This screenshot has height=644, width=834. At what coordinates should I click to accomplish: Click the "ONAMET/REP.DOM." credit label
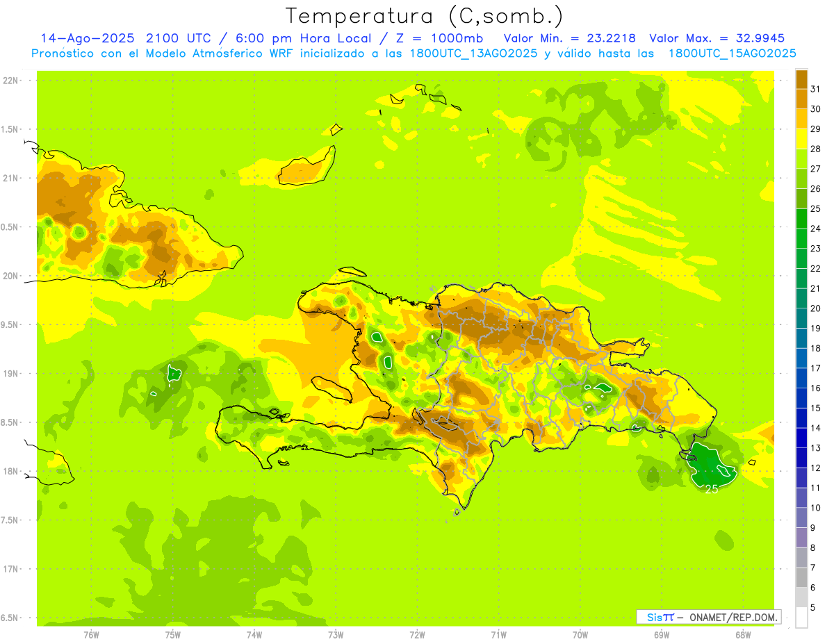pyautogui.click(x=734, y=617)
